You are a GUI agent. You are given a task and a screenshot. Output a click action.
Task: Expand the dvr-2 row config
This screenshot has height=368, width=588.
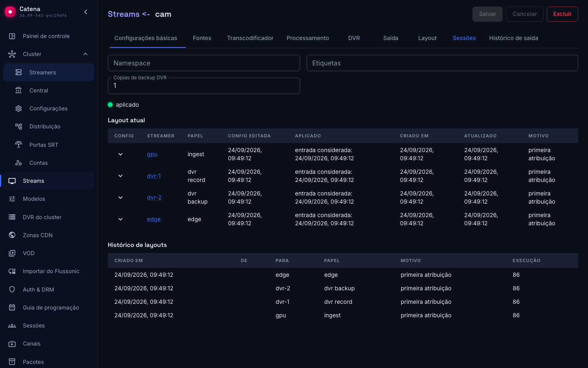(120, 197)
